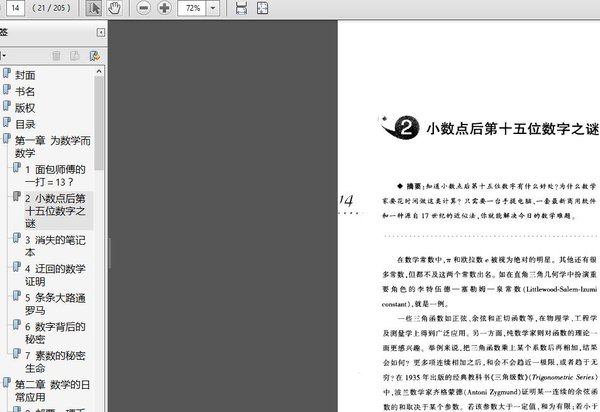Click bookmark icon beside 素数的秘密生命
Screen dimensions: 600x412
click(x=17, y=353)
